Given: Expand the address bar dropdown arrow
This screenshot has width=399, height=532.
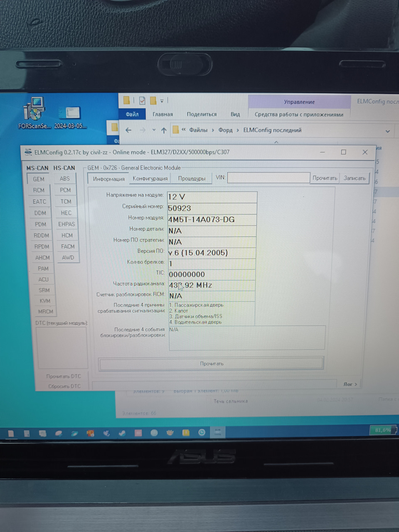Looking at the screenshot, I should 387,131.
